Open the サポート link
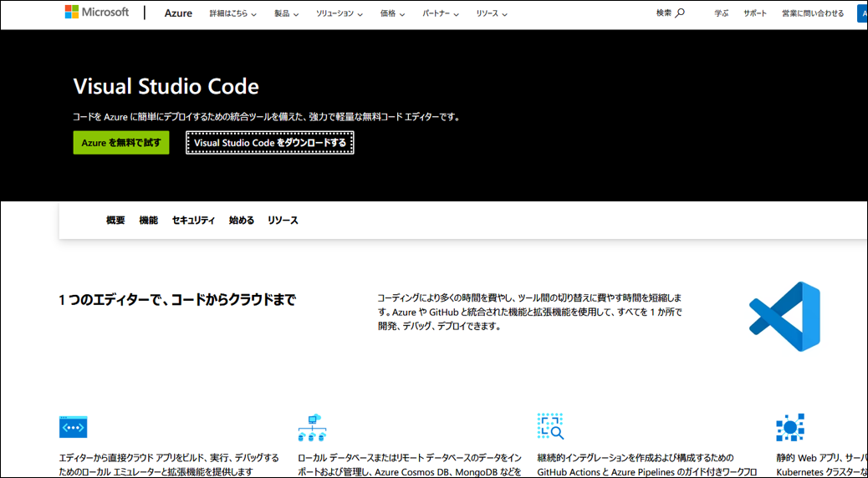The height and width of the screenshot is (478, 868). pos(755,13)
